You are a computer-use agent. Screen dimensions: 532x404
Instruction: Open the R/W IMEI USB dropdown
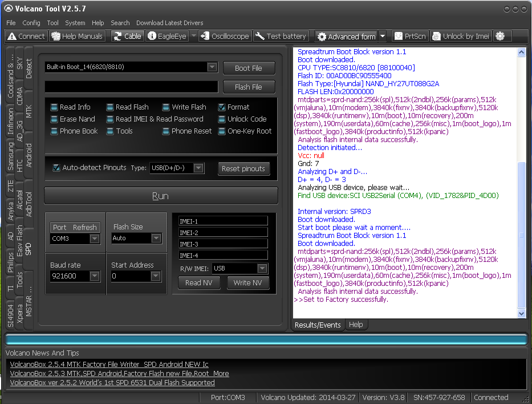[x=262, y=269]
